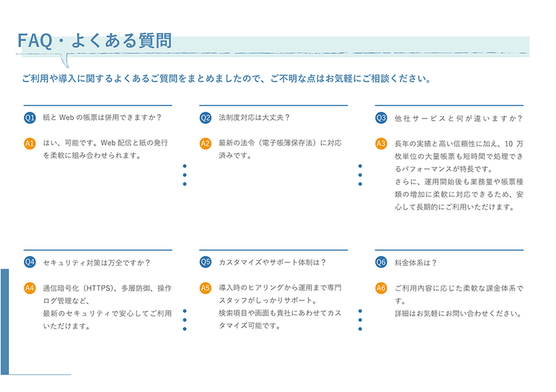Expand the question 料金体系は？
Viewport: 556px width, 392px height.
click(x=414, y=262)
